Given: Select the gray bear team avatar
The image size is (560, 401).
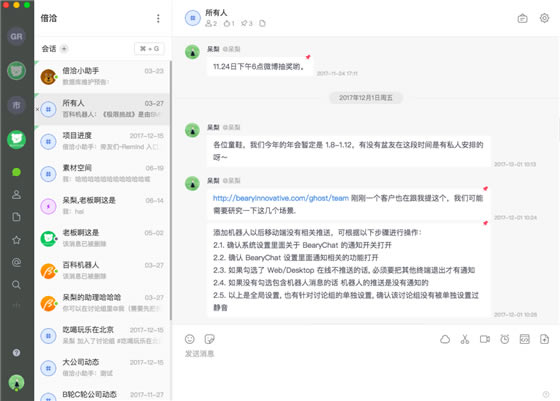Looking at the screenshot, I should point(16,70).
